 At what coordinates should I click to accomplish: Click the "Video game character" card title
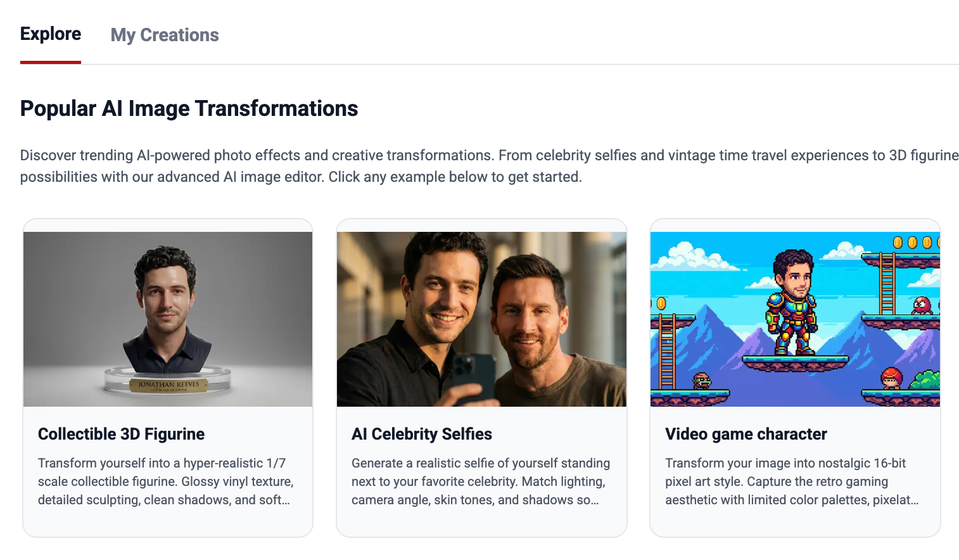pyautogui.click(x=746, y=434)
